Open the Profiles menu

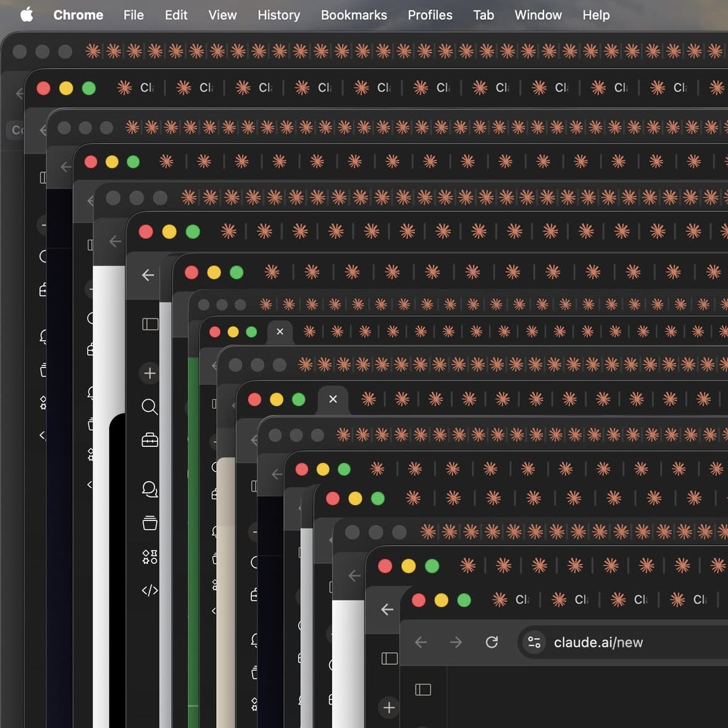tap(430, 15)
